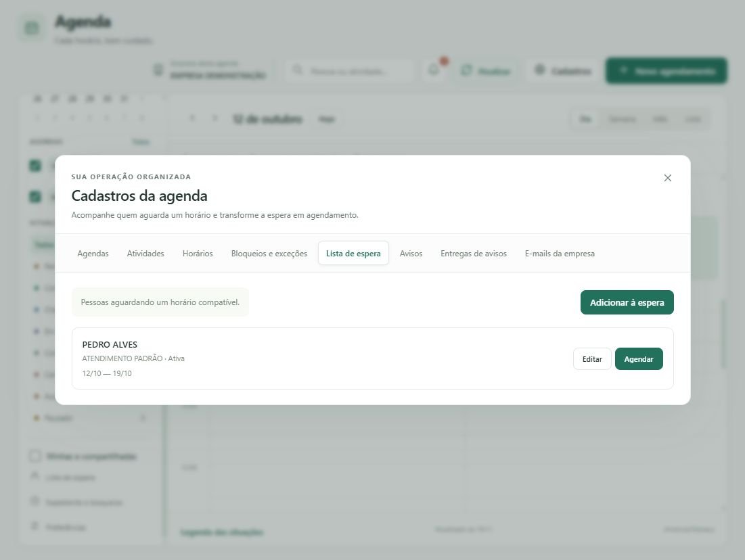Click the Cadastros da agenda heading
Image resolution: width=745 pixels, height=560 pixels.
139,195
